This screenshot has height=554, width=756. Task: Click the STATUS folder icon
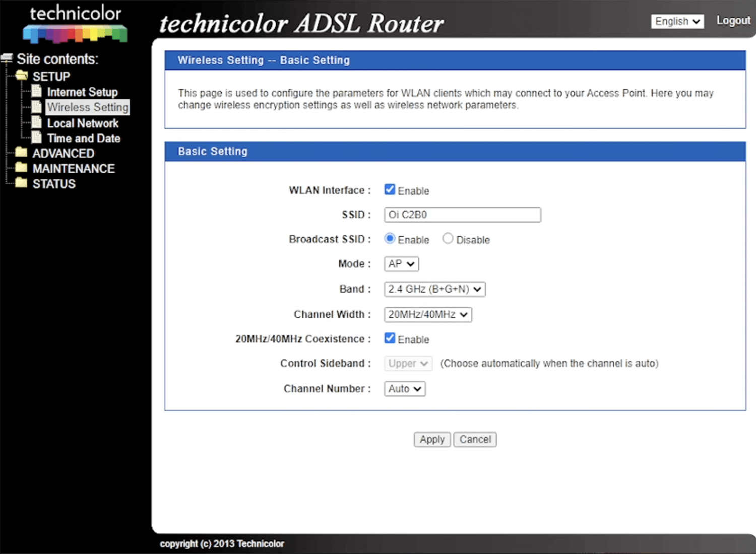[x=21, y=183]
